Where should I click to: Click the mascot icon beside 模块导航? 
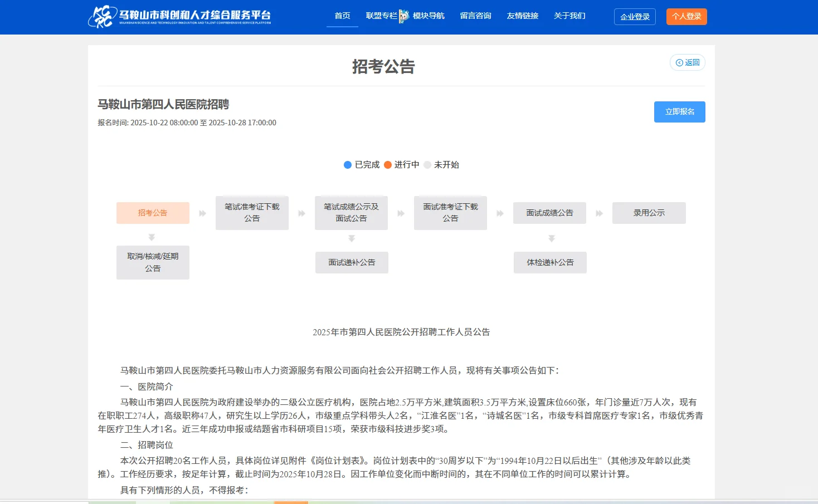click(x=402, y=15)
